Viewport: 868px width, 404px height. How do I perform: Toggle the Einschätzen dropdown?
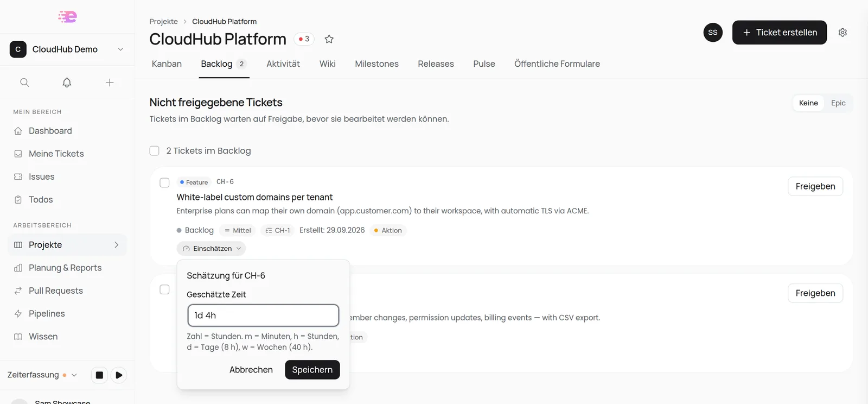coord(211,249)
